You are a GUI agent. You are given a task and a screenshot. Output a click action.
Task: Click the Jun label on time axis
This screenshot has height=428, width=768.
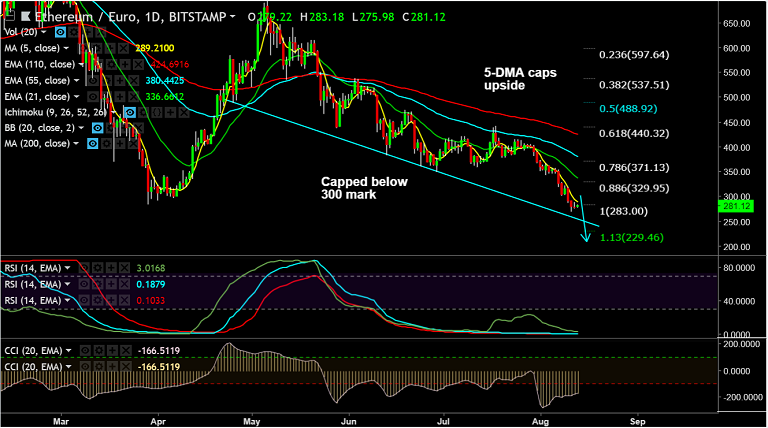tap(348, 421)
